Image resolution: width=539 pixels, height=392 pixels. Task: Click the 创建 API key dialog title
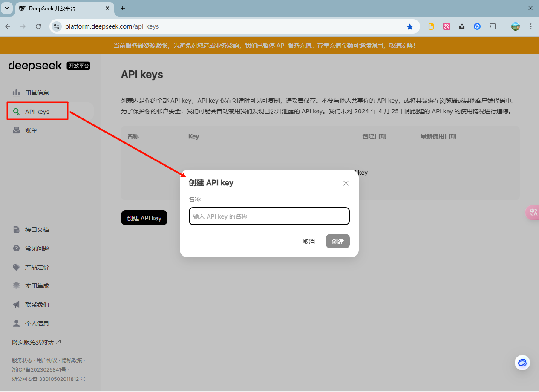211,183
